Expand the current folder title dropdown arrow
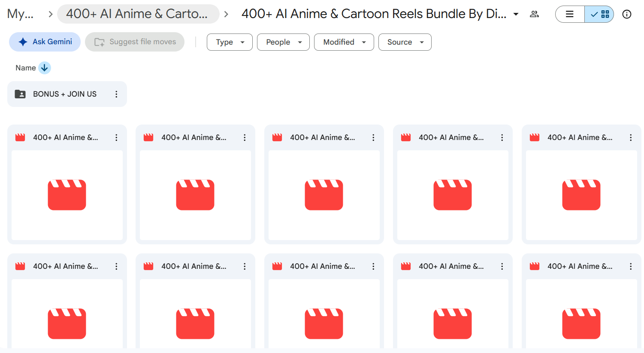This screenshot has height=353, width=644. point(516,14)
